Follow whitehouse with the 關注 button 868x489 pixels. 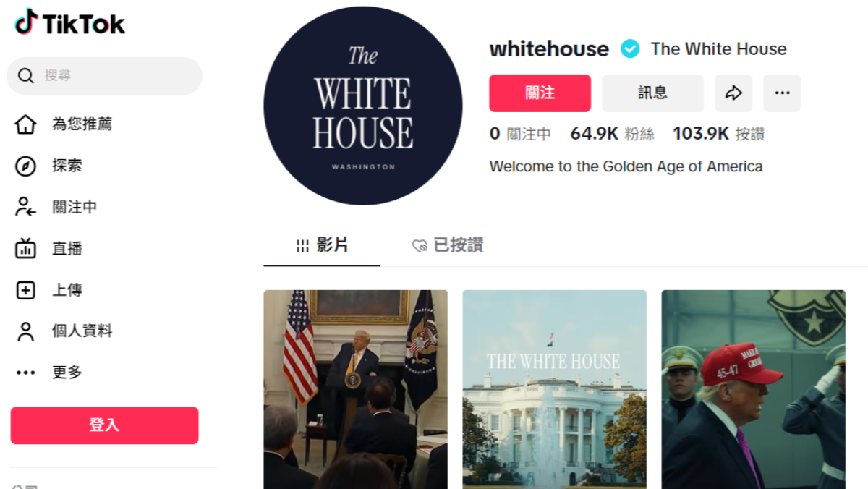point(540,93)
